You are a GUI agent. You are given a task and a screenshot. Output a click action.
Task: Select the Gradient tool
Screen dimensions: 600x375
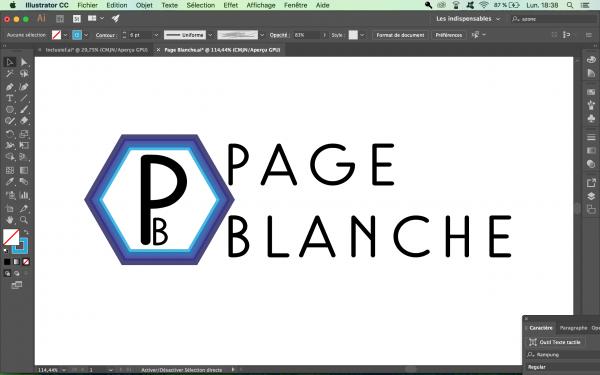[x=24, y=170]
